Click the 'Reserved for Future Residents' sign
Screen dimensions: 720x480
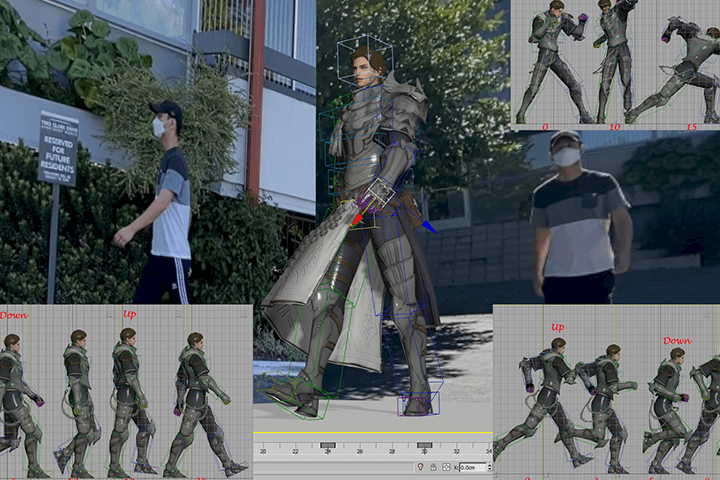click(58, 148)
